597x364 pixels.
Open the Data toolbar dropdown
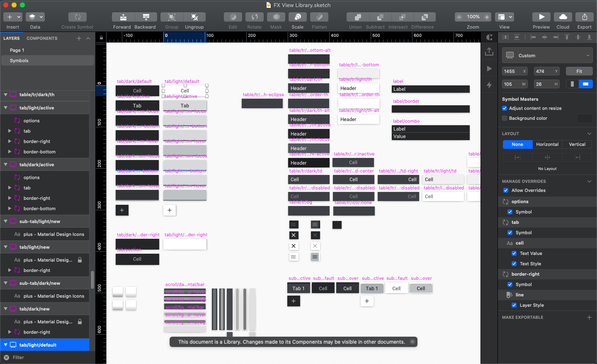(x=35, y=17)
